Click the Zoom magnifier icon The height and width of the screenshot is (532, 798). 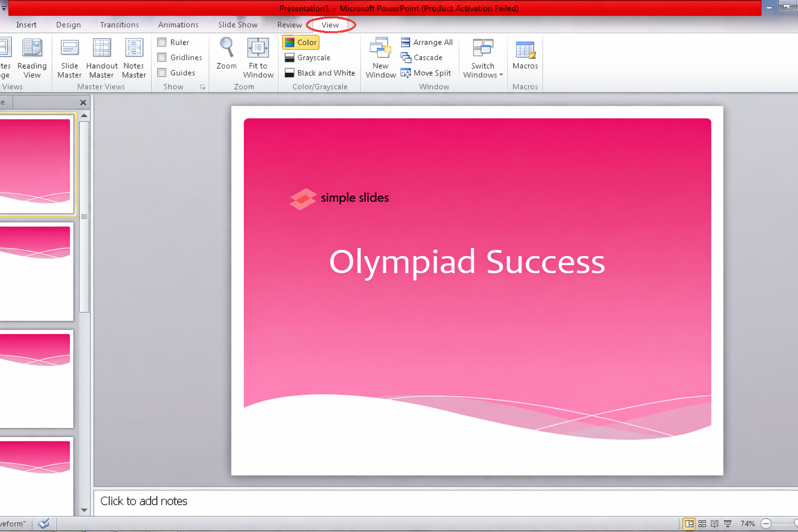point(227,48)
